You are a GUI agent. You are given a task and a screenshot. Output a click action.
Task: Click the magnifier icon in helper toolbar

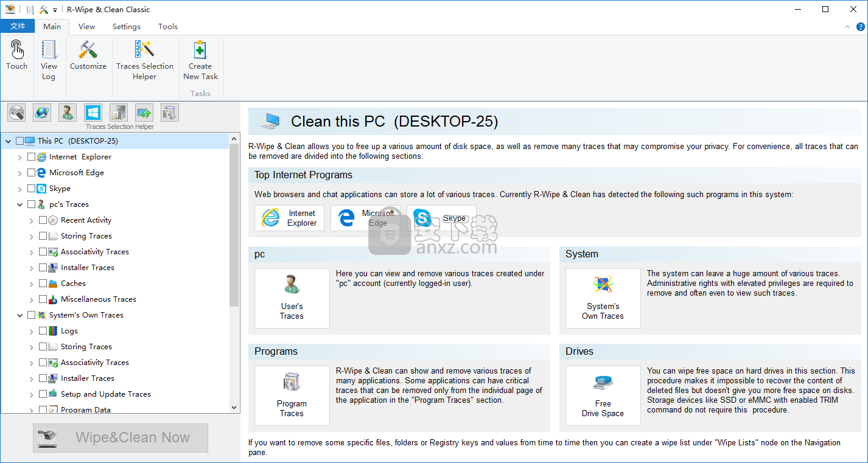click(x=16, y=113)
